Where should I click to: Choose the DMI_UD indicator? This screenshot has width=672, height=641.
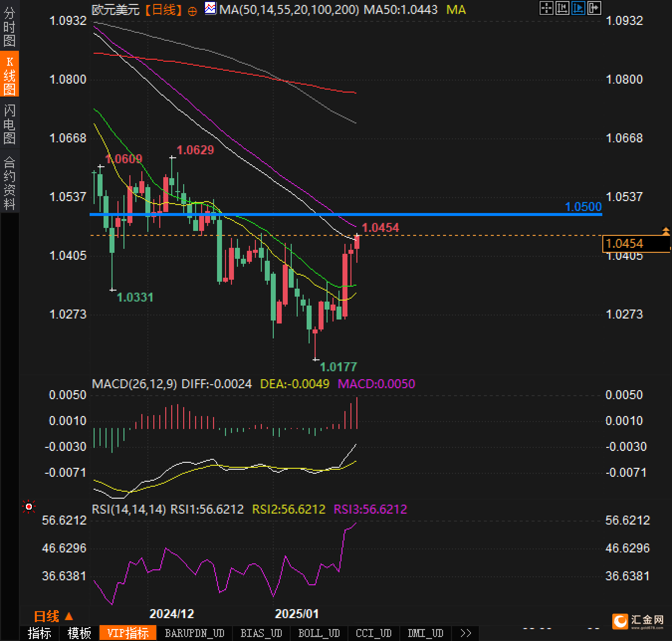coord(426,633)
